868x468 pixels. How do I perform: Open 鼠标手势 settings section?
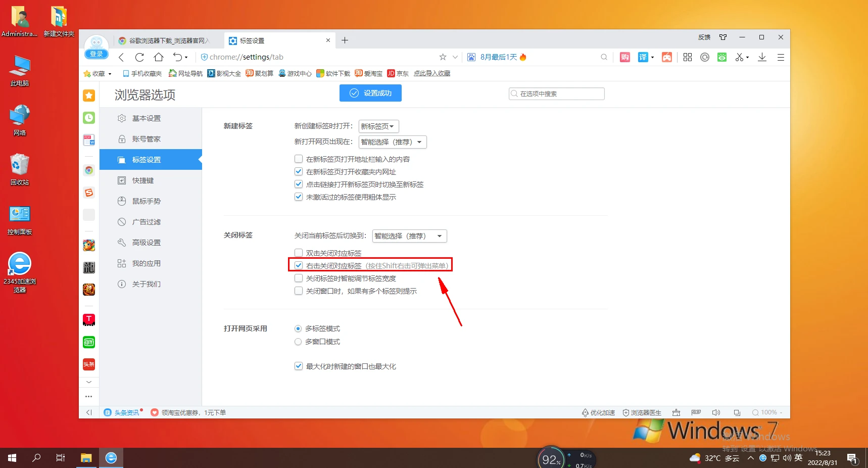coord(151,201)
